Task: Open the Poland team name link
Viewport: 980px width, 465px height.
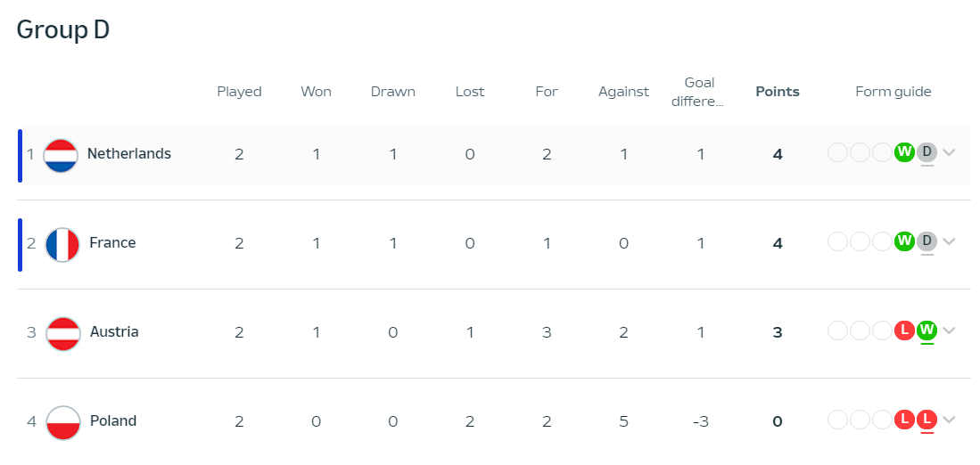Action: pos(113,421)
